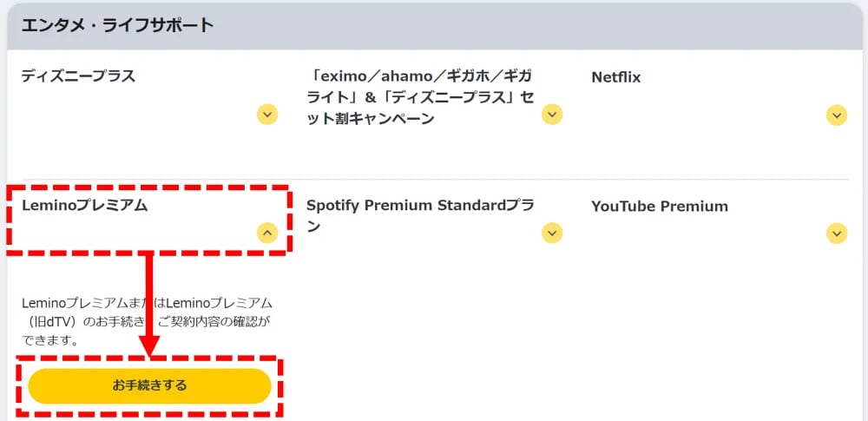Select the Leminoプレミアム heading
The image size is (868, 421).
(x=84, y=206)
